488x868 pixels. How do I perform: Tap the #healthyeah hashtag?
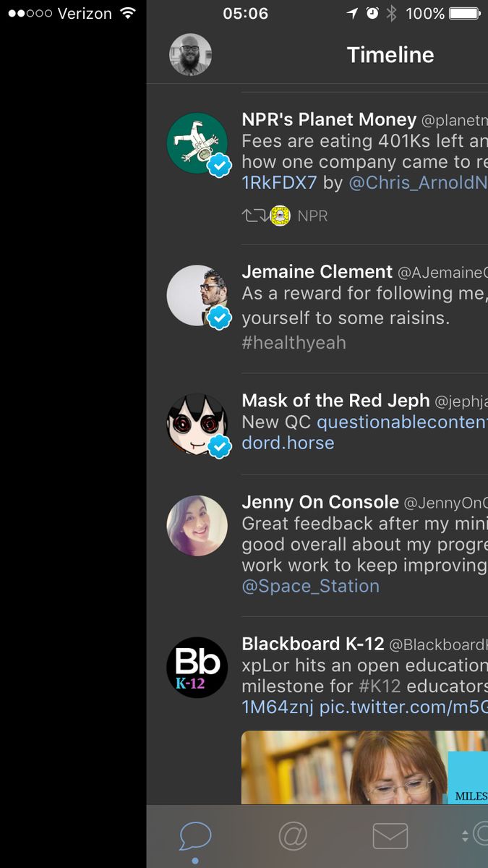pos(294,342)
